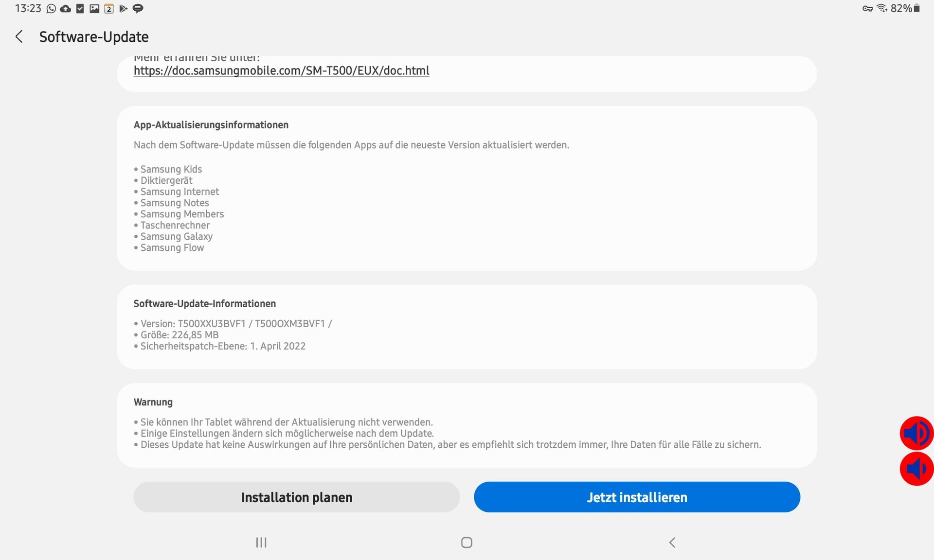
Task: Tap the Samsung Notes list entry
Action: [171, 203]
